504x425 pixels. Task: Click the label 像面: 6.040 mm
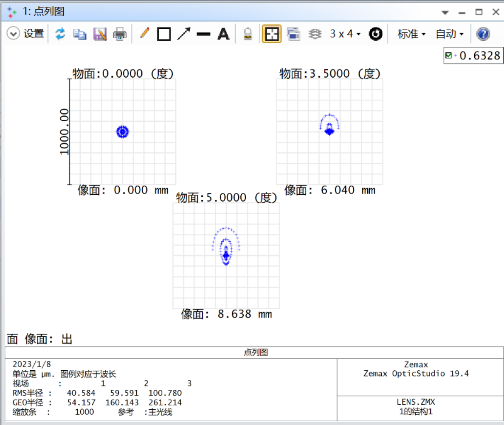tap(330, 190)
